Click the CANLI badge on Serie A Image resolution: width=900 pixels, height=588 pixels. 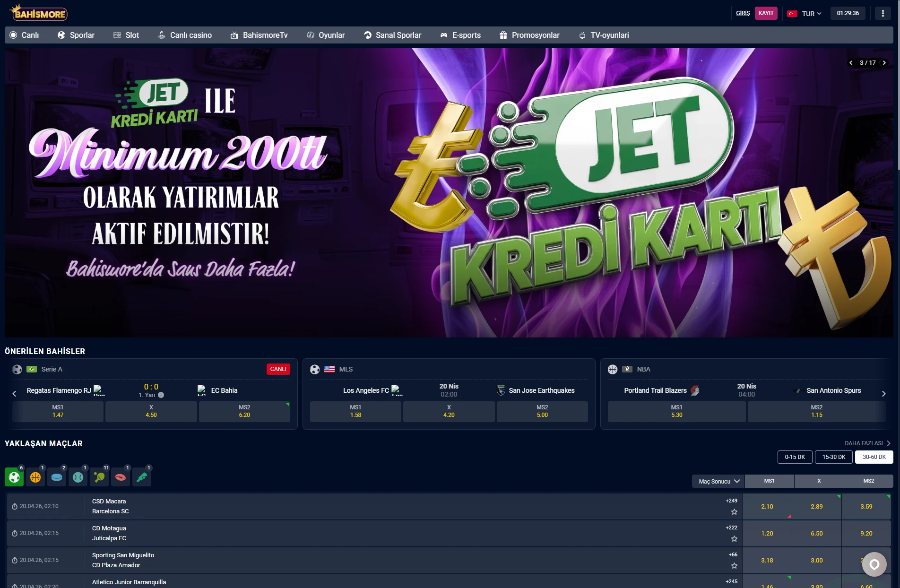coord(278,369)
